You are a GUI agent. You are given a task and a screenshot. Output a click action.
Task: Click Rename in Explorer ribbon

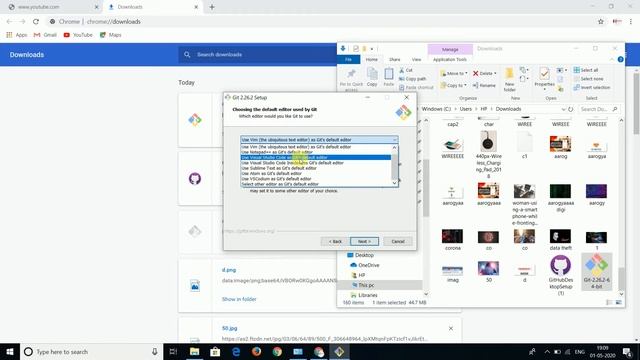coord(484,85)
